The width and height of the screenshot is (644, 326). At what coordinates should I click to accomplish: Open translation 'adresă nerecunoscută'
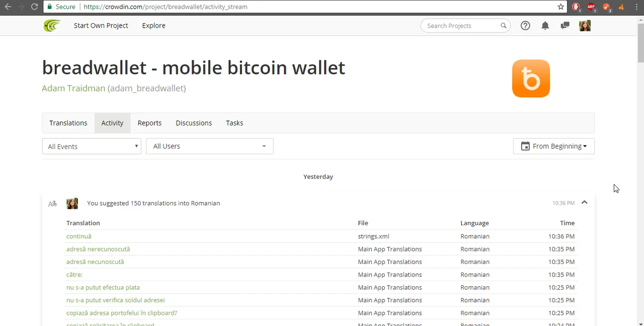(x=98, y=249)
